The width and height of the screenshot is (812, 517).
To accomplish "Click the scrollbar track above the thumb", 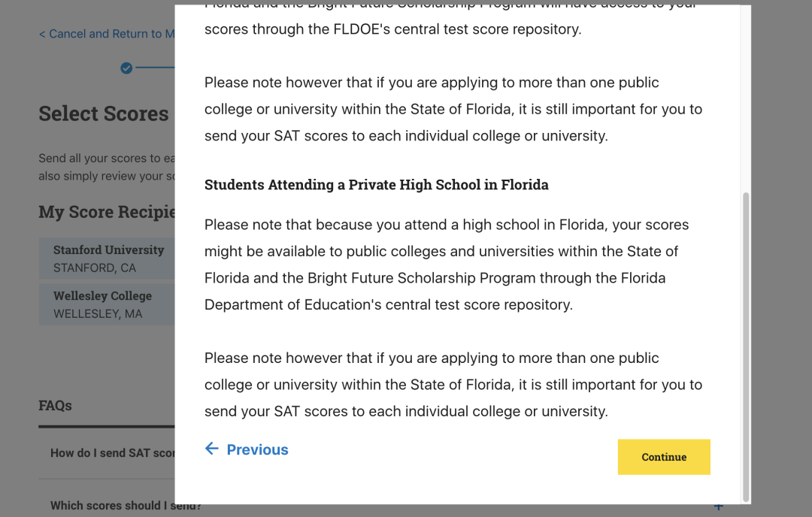I will [x=745, y=98].
